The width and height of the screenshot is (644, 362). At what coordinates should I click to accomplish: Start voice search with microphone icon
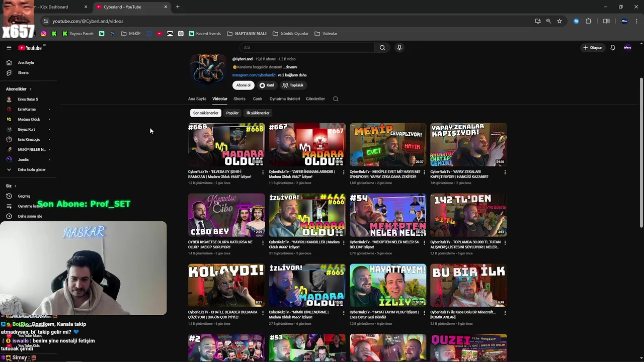(399, 48)
